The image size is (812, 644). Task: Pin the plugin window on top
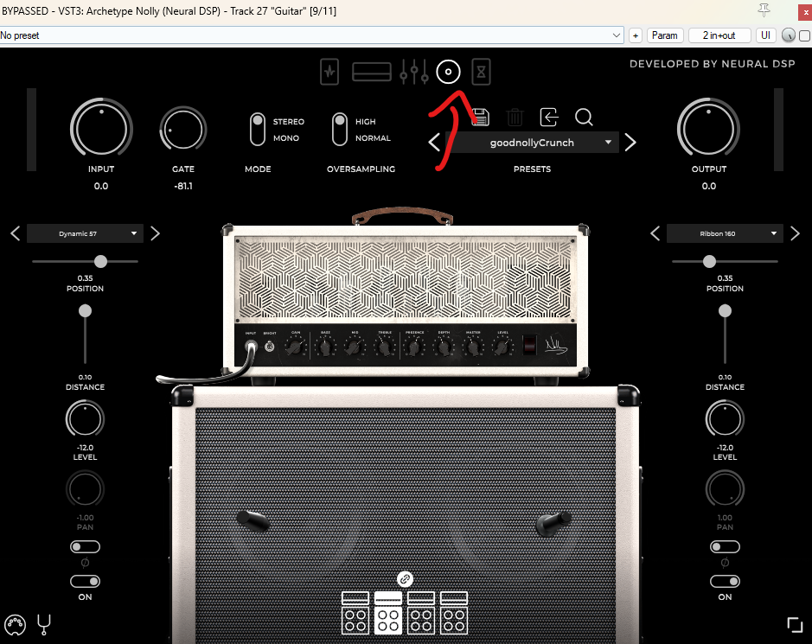[764, 10]
